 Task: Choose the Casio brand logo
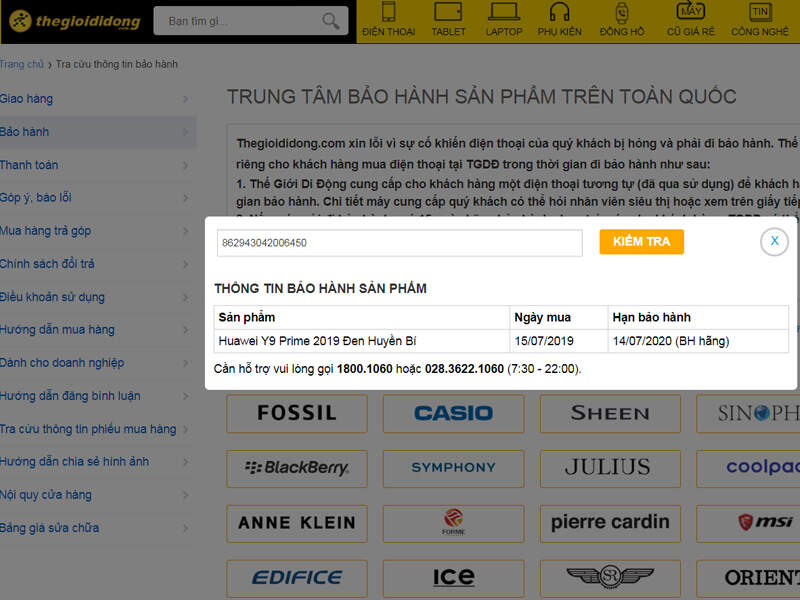click(x=453, y=413)
